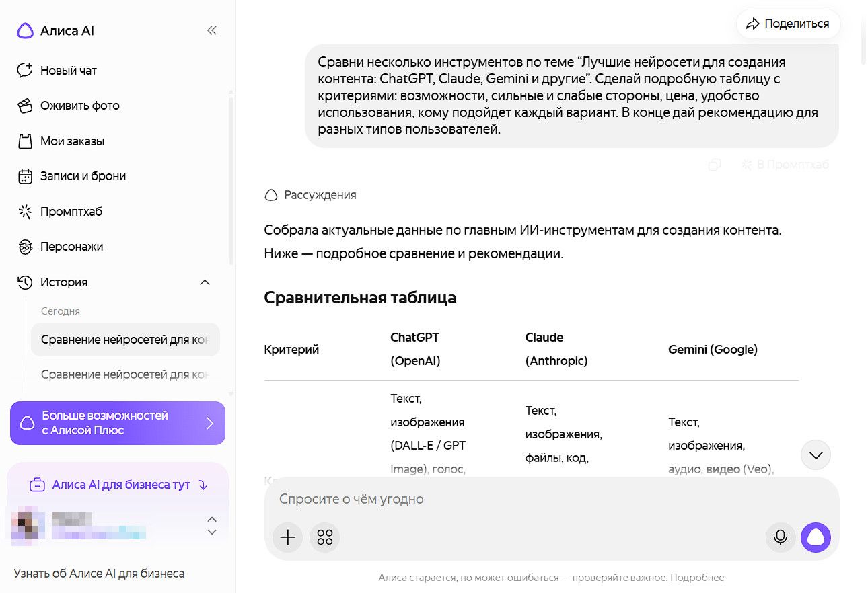Click Больше возможностей с Алисой Плюс banner

(x=118, y=423)
